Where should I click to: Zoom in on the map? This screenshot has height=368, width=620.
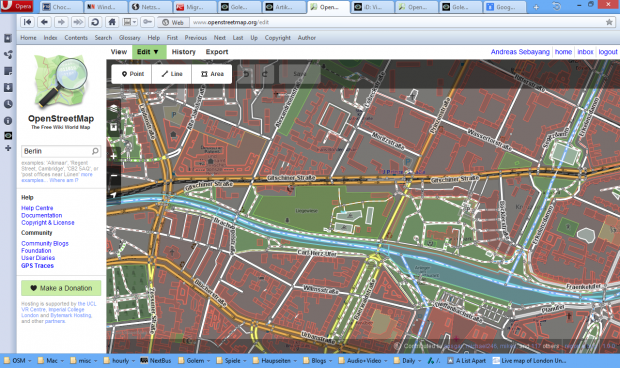tap(114, 157)
